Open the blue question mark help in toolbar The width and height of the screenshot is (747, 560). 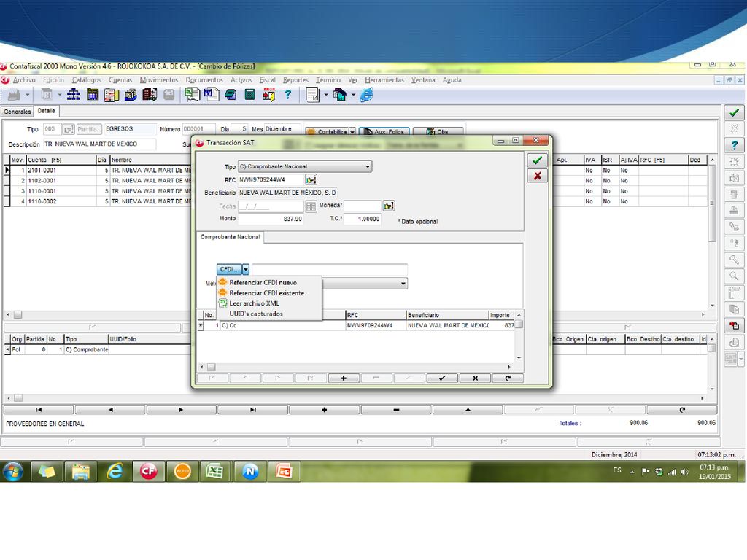click(x=287, y=95)
